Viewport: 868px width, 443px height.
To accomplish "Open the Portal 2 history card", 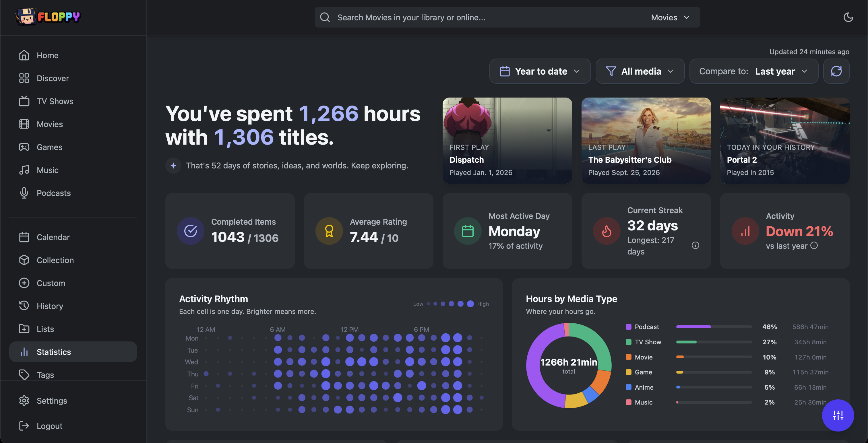I will pyautogui.click(x=784, y=141).
